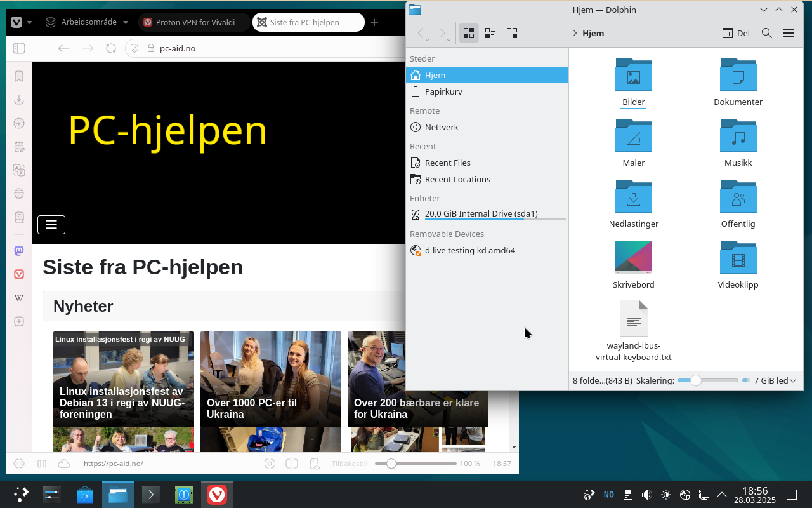
Task: Show hidden system tray icons arrow
Action: 722,494
